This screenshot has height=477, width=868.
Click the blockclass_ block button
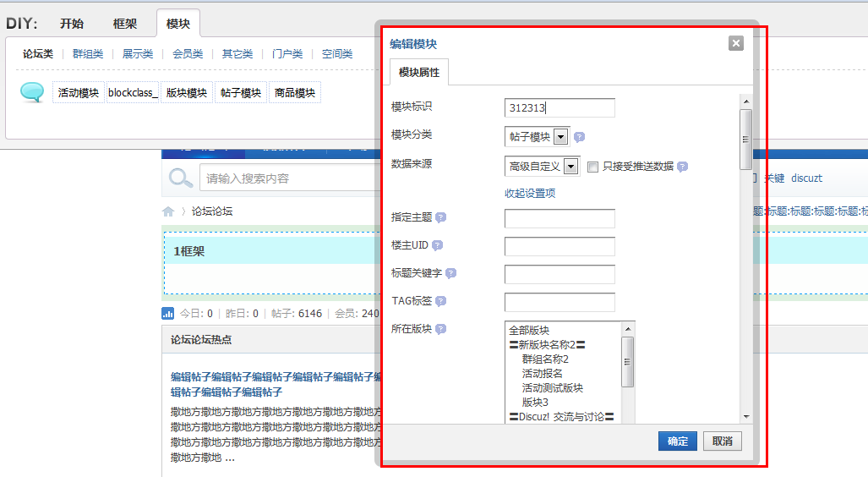133,92
